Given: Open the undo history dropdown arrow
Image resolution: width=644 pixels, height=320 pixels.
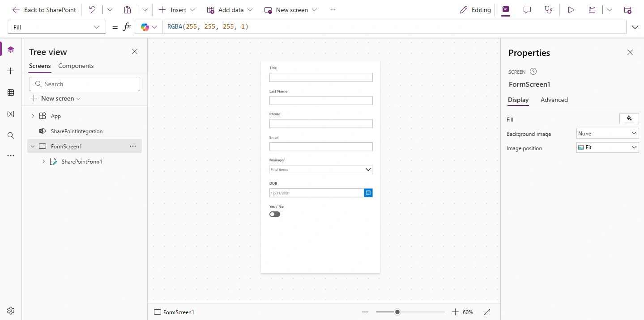Looking at the screenshot, I should tap(110, 10).
